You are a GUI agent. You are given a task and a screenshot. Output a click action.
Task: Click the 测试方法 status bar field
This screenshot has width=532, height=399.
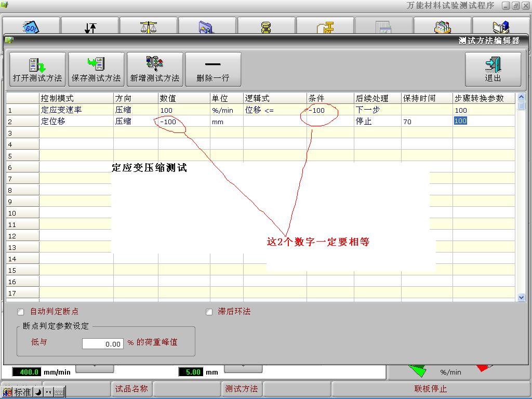point(242,389)
